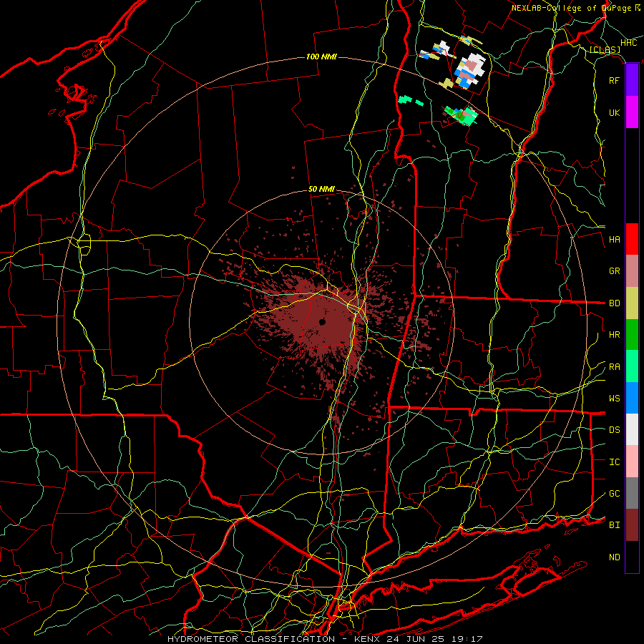Screen dimensions: 644x644
Task: Click the 50 NMI range ring label
Action: (321, 189)
